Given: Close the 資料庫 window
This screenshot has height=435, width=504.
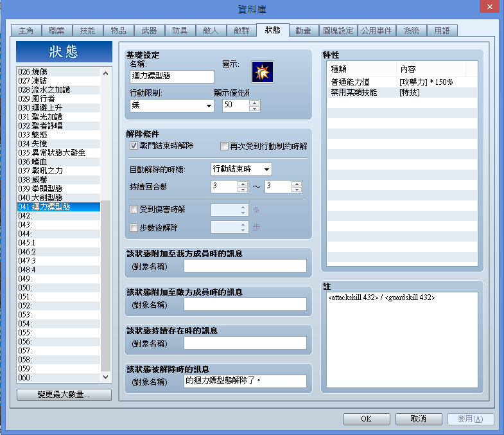Looking at the screenshot, I should coord(489,6).
